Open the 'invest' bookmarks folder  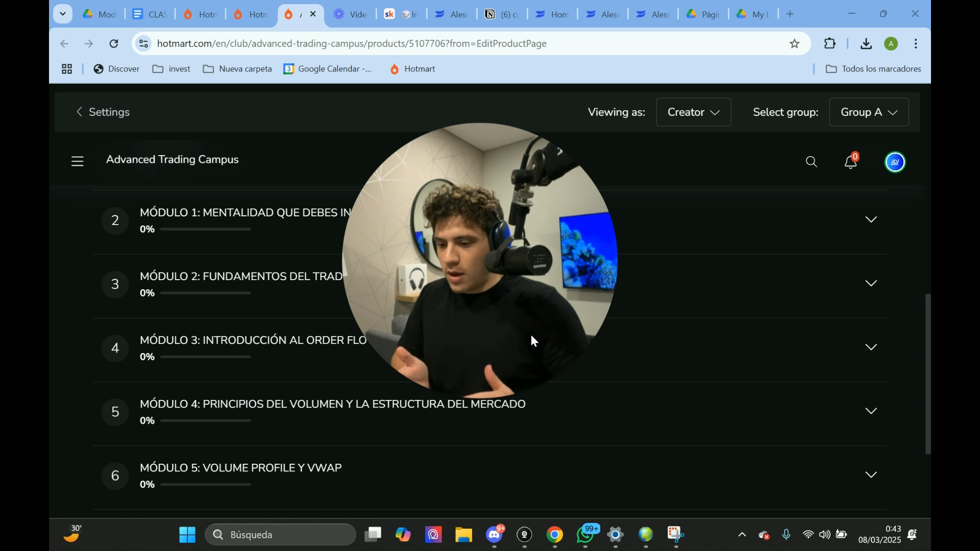pyautogui.click(x=171, y=69)
